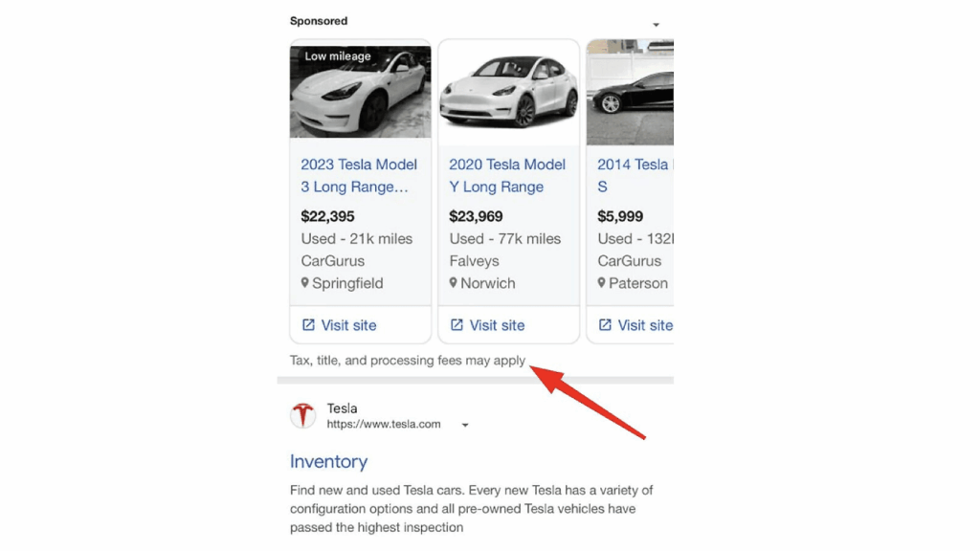Click Visit site for the $23,969 Tesla
This screenshot has width=980, height=551.
pyautogui.click(x=498, y=325)
